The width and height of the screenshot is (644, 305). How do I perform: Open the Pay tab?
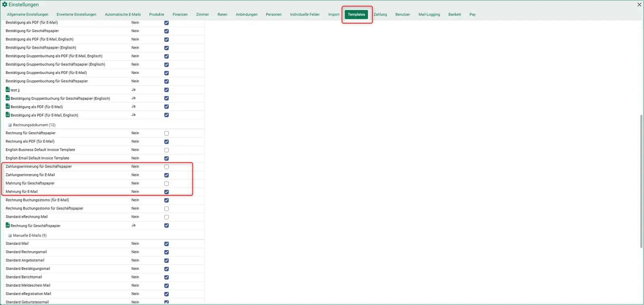[x=473, y=14]
